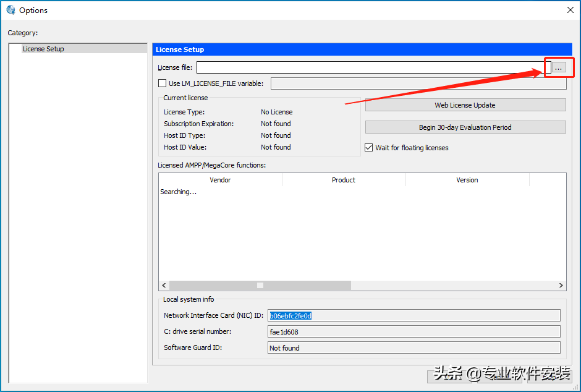Click right arrow of horizontal scrollbar
This screenshot has width=581, height=392.
561,285
